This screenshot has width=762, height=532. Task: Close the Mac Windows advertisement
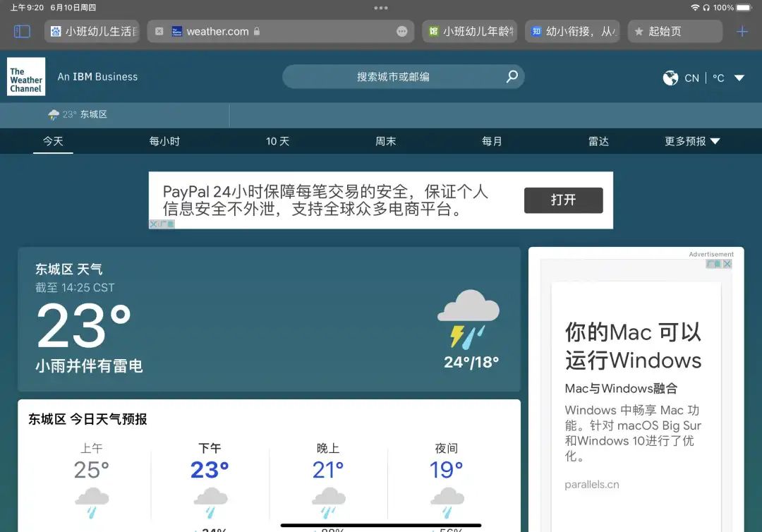coord(727,262)
